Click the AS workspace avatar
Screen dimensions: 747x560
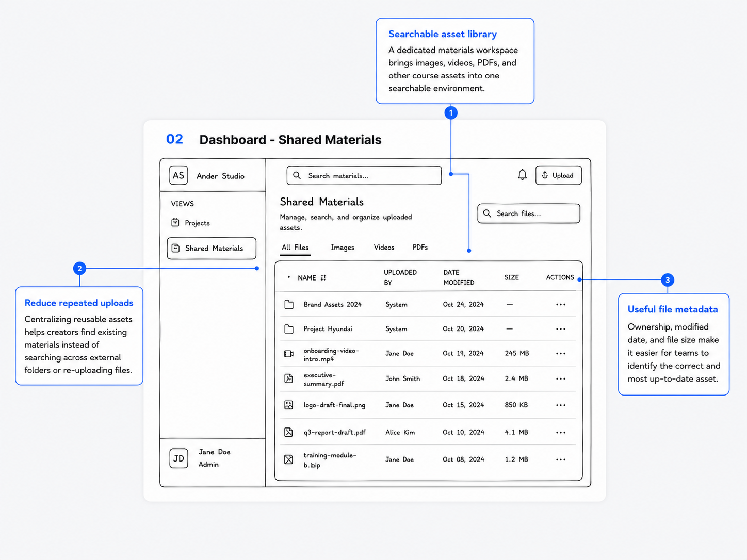(178, 175)
